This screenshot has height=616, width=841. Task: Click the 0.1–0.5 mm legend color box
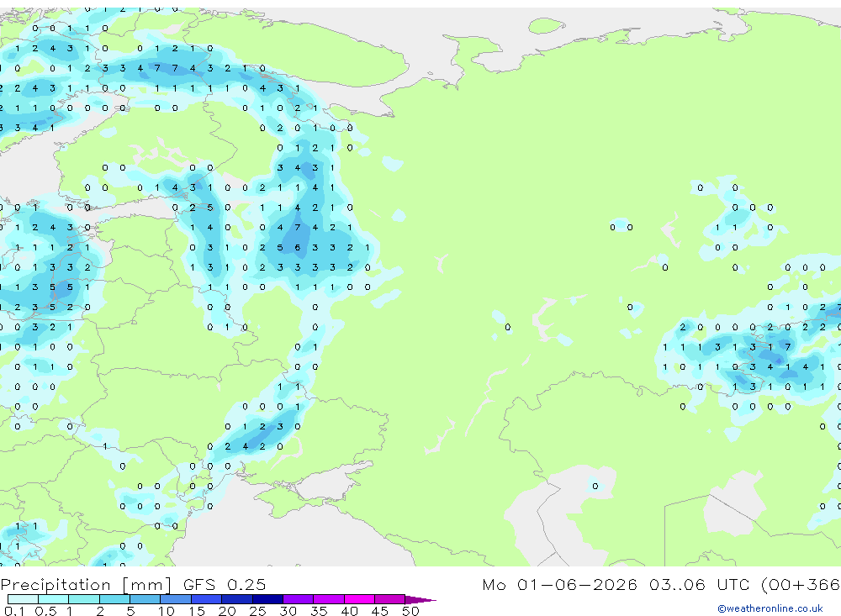pyautogui.click(x=23, y=599)
